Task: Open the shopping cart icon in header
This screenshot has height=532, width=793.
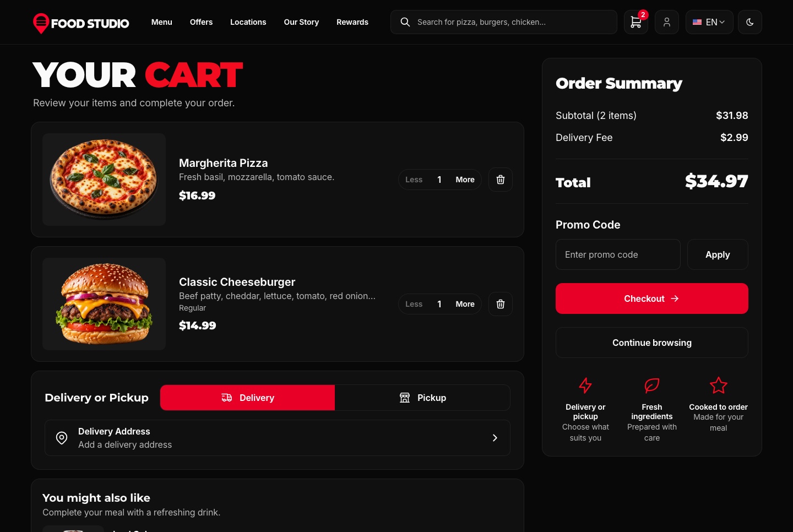Action: click(636, 22)
